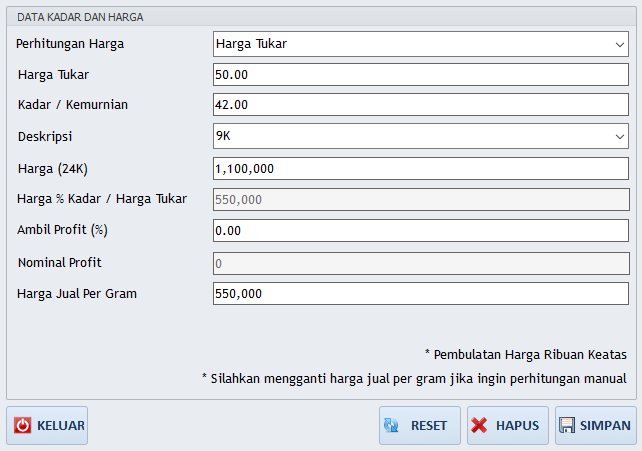Click the Harga Jual Per Gram label

point(77,293)
